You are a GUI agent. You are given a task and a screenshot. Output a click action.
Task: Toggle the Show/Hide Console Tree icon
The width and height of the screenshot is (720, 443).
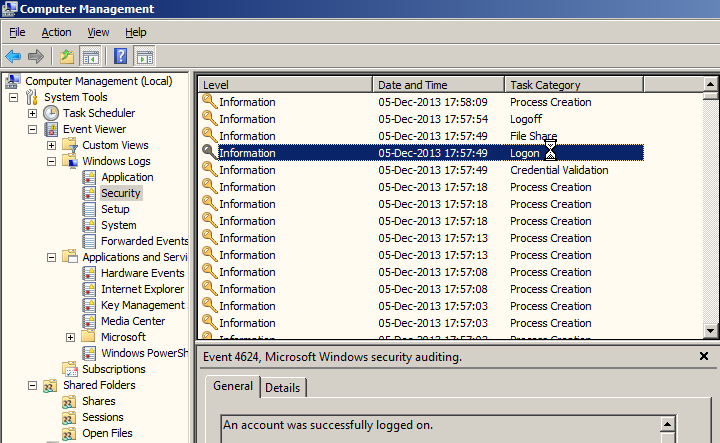[90, 57]
